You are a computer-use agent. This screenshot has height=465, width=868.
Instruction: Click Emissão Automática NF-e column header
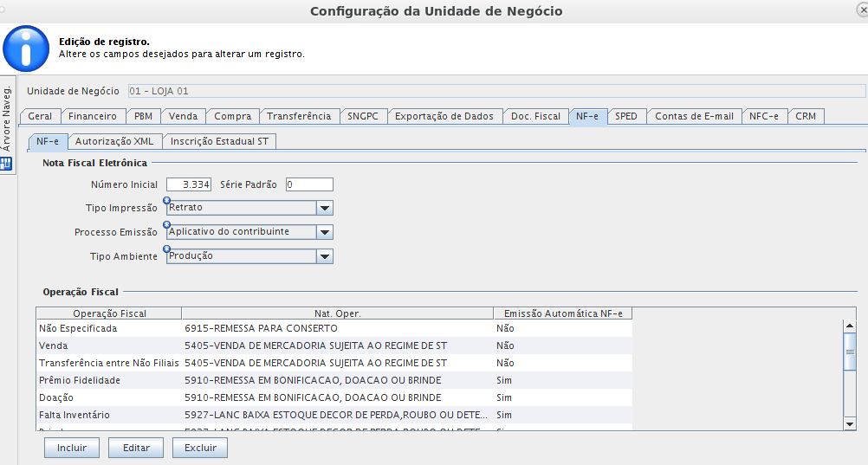tap(563, 313)
